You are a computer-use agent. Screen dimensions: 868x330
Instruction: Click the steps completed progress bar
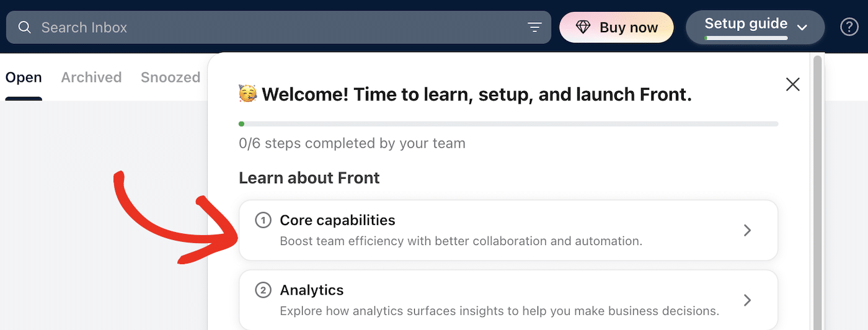[508, 124]
